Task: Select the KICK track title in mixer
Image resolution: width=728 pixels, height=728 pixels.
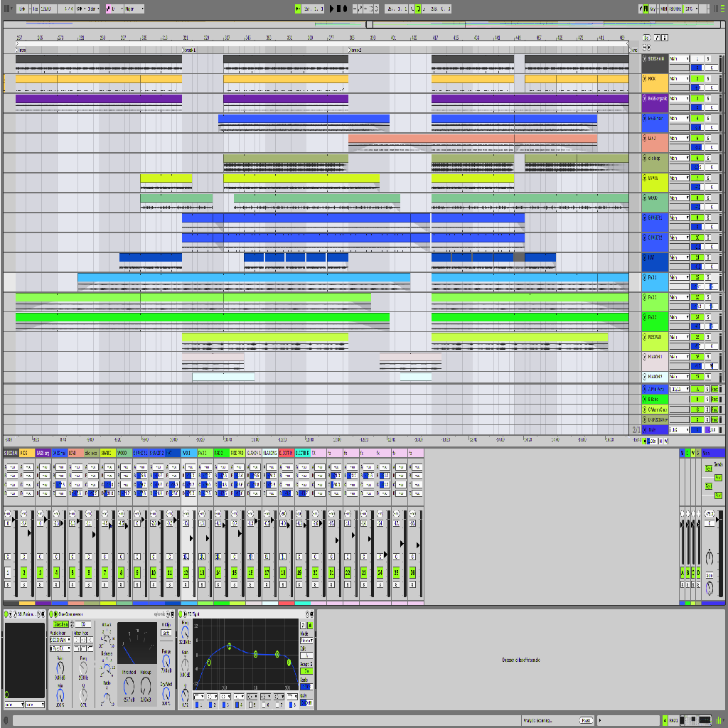Action: [x=27, y=453]
